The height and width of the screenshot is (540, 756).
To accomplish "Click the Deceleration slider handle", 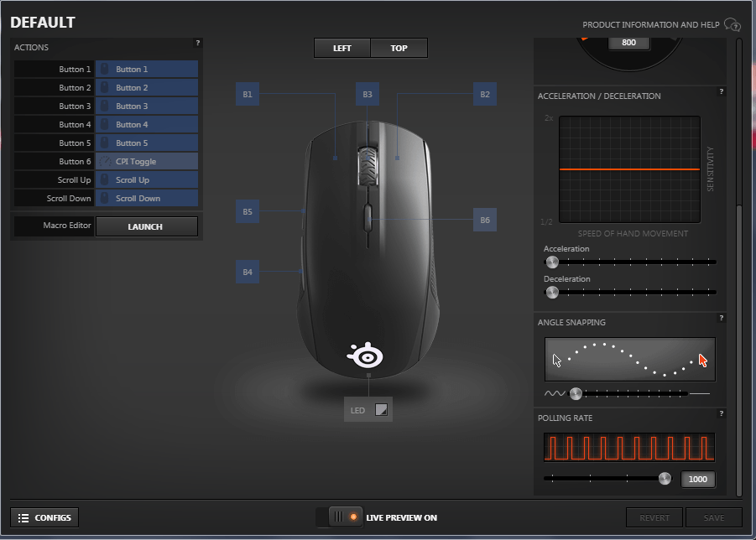I will pos(552,293).
